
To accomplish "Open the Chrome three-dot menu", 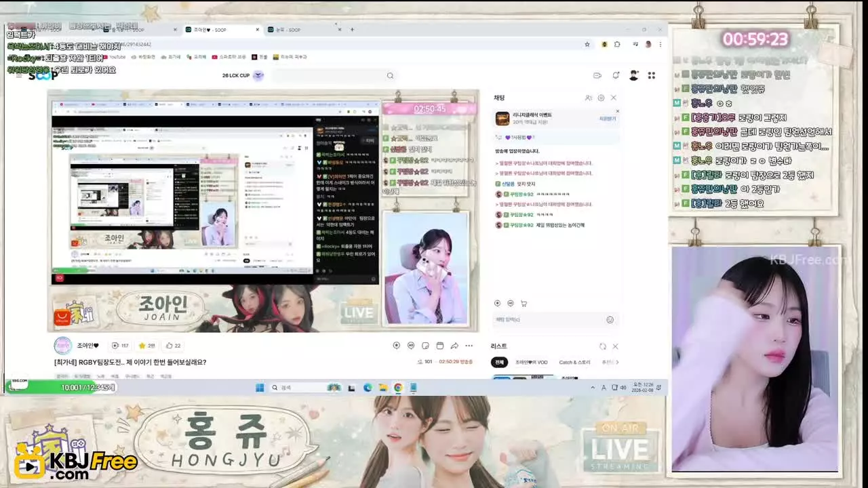I will [660, 45].
